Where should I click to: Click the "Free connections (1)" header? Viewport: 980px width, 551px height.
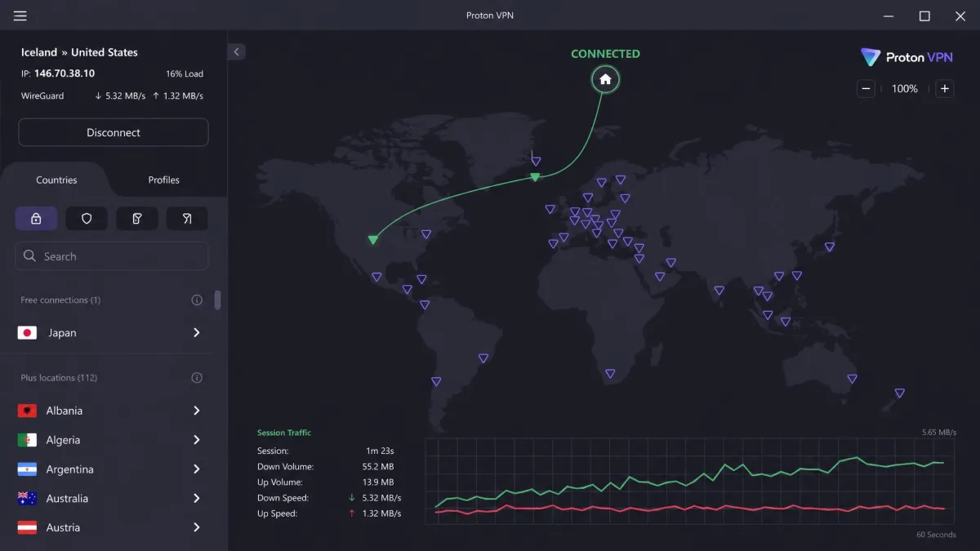click(60, 300)
